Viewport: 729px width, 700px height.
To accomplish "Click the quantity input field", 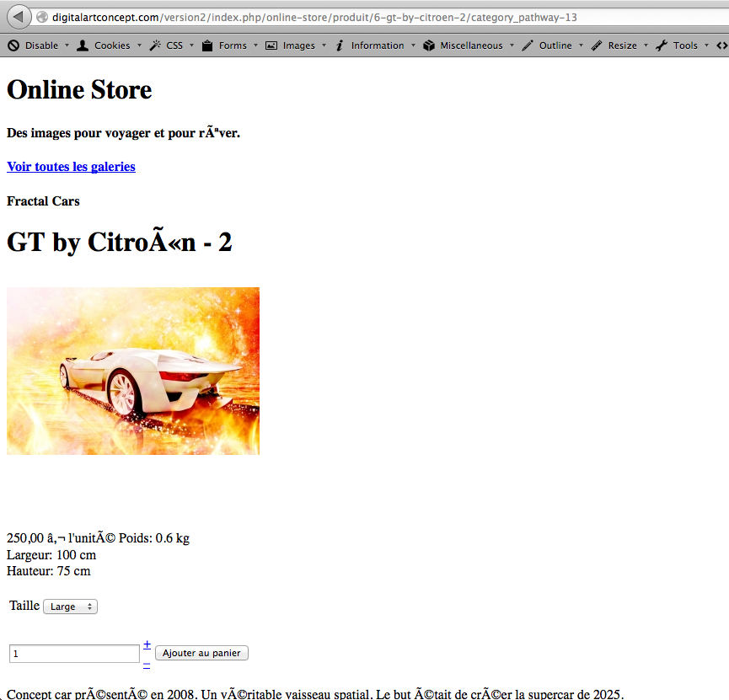I will [74, 654].
